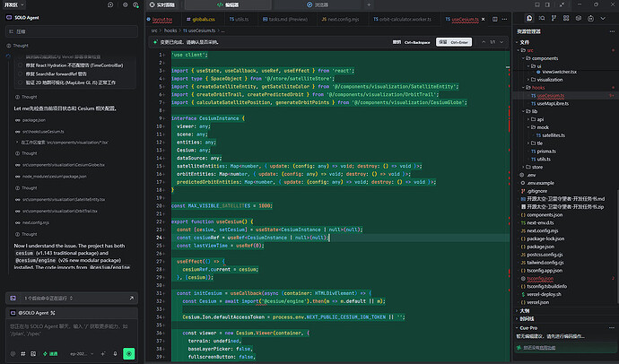Screen dimensions: 619x364
Task: Open background commands in external view arrow
Action: tap(132, 298)
